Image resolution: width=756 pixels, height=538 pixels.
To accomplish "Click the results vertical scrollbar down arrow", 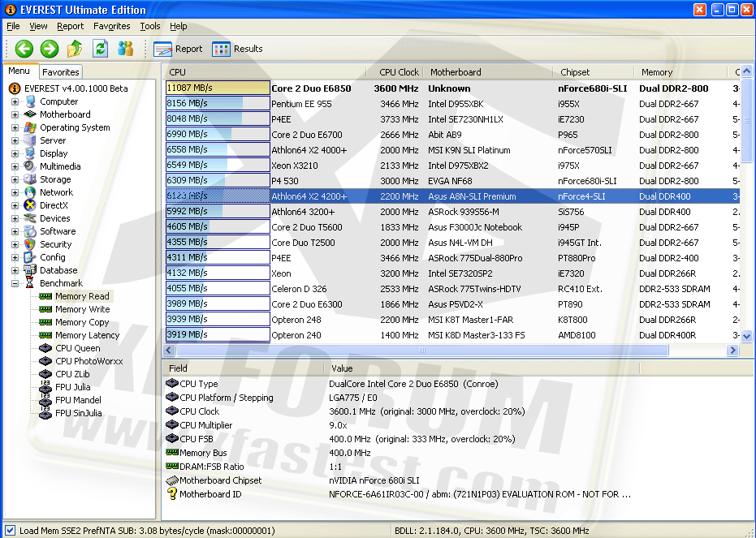I will (x=746, y=336).
